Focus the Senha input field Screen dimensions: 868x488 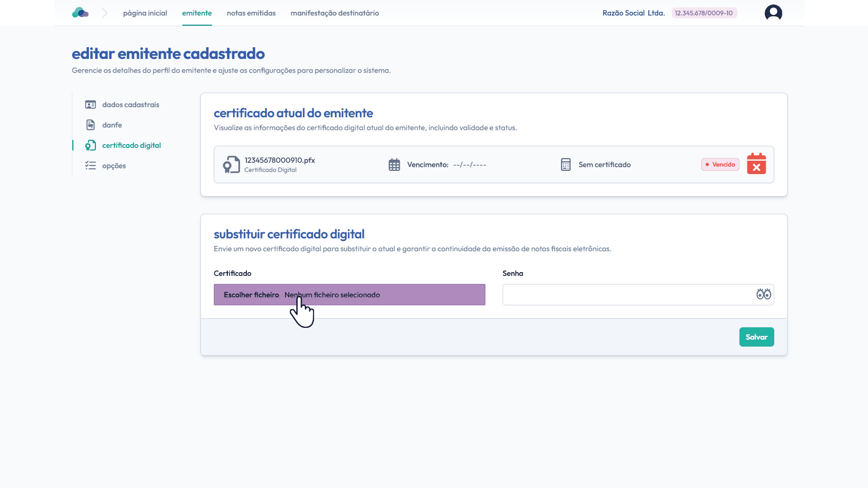coord(627,295)
